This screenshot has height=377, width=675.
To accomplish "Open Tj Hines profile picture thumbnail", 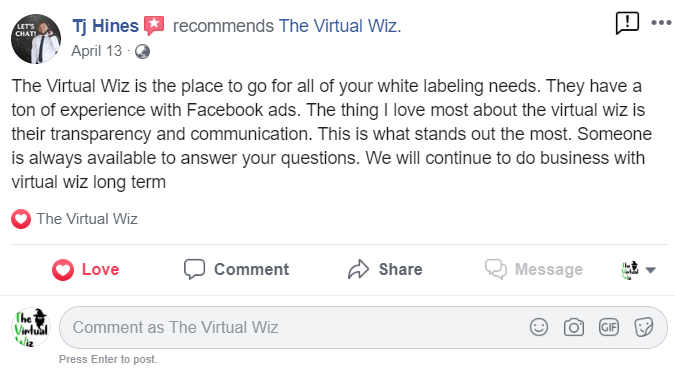I will point(36,39).
